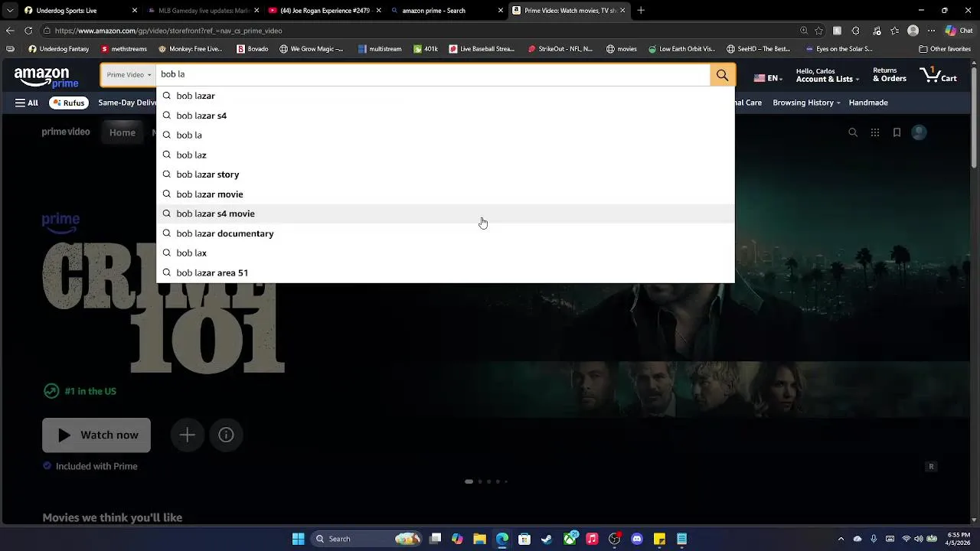Screen dimensions: 980x551
Task: Open Apple Music from the taskbar
Action: click(x=592, y=539)
